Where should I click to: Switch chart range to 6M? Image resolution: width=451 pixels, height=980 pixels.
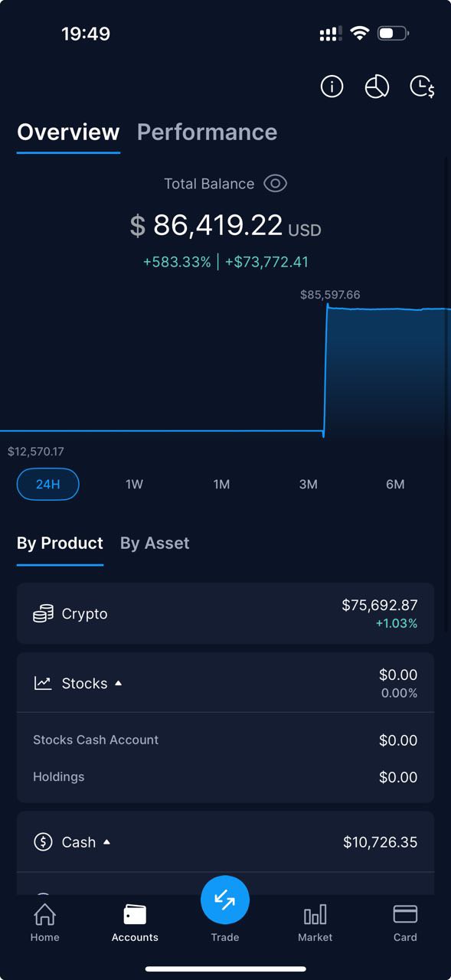pyautogui.click(x=395, y=484)
